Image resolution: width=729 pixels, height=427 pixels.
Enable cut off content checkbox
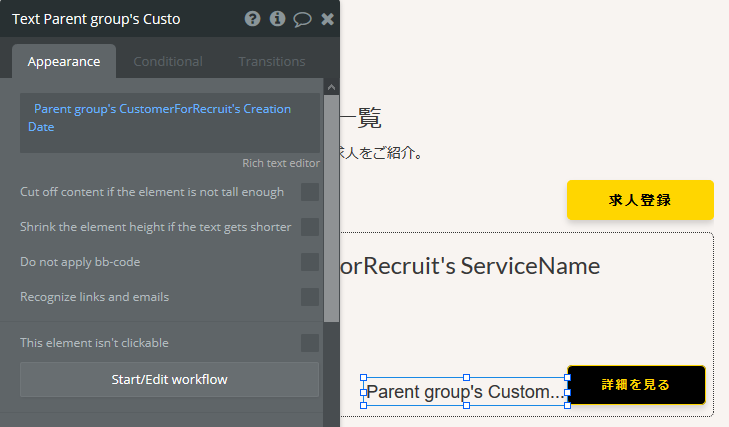pos(310,192)
